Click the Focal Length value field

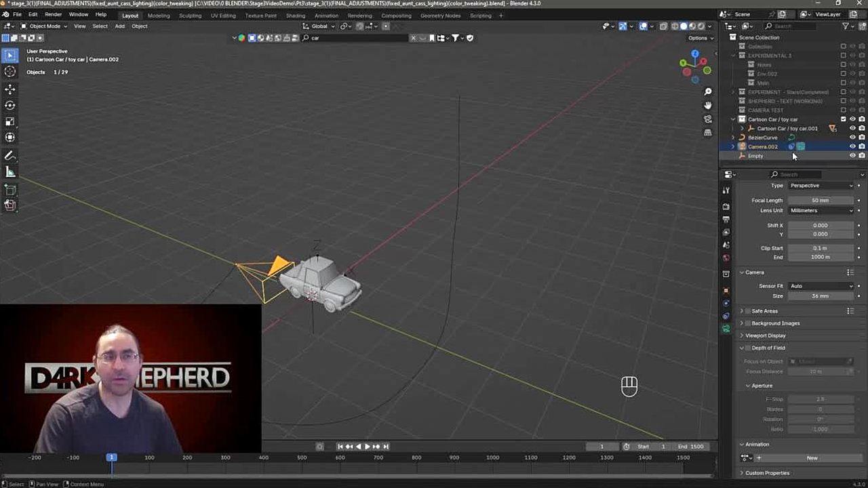(x=820, y=201)
